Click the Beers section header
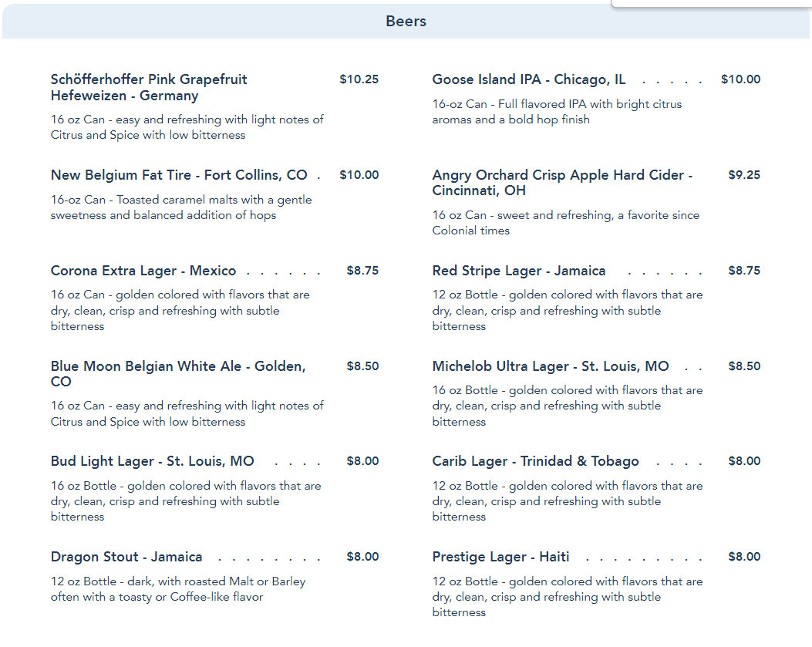Image resolution: width=812 pixels, height=647 pixels. tap(406, 22)
